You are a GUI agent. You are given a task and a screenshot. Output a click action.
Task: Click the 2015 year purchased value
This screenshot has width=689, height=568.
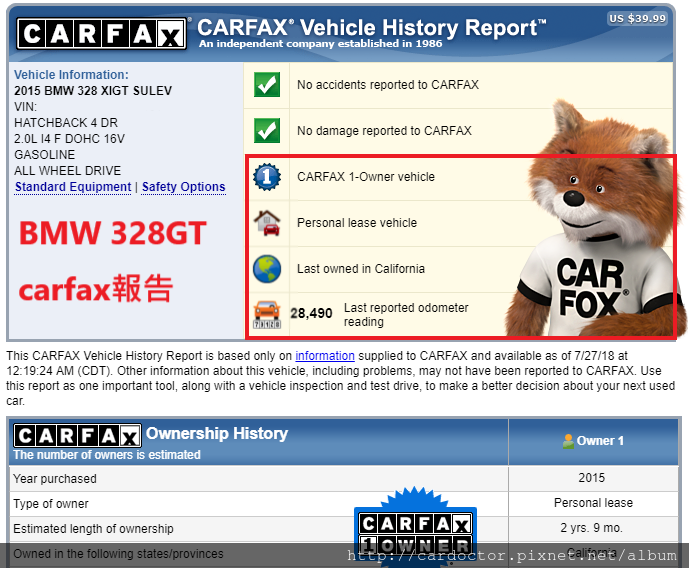pyautogui.click(x=591, y=478)
